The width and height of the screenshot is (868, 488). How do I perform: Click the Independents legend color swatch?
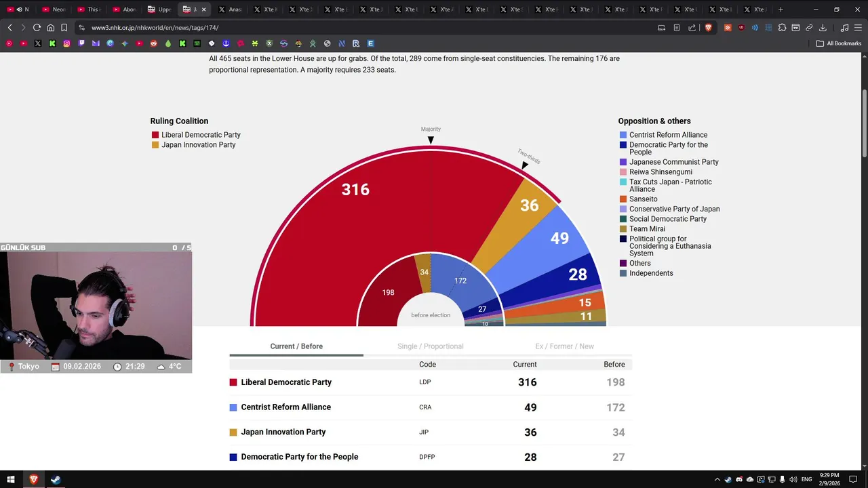click(623, 273)
